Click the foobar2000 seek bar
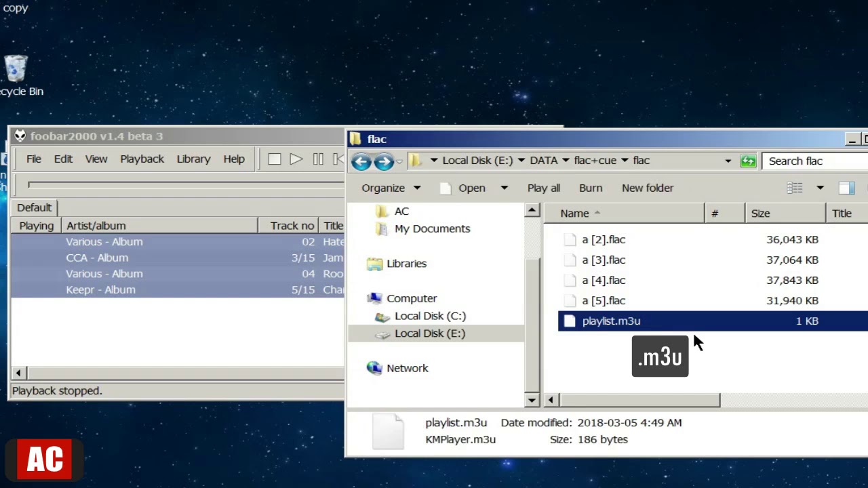868x488 pixels. pos(186,184)
